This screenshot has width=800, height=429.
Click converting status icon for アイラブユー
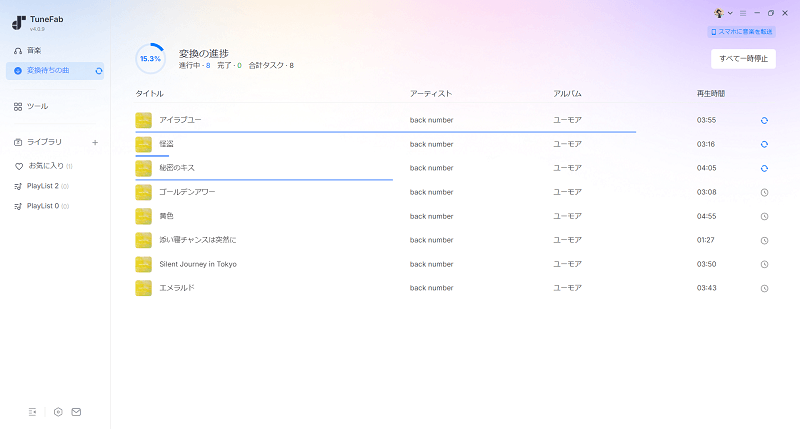[x=764, y=120]
